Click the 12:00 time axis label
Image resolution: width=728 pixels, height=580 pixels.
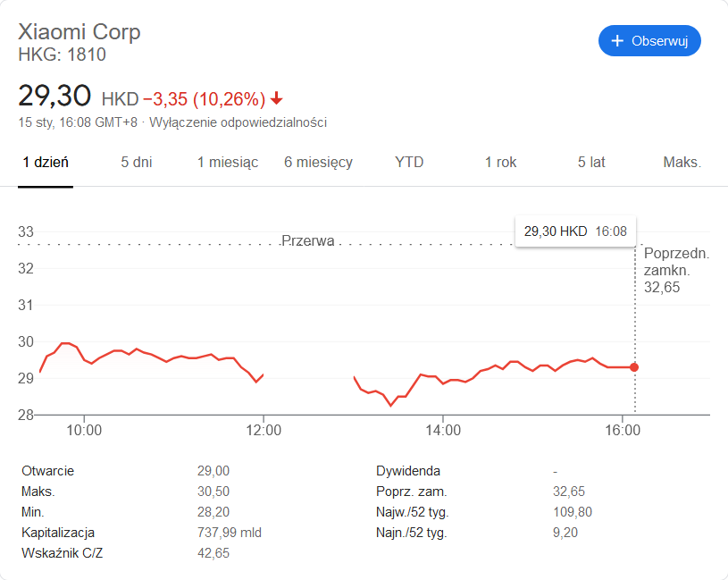(x=264, y=430)
